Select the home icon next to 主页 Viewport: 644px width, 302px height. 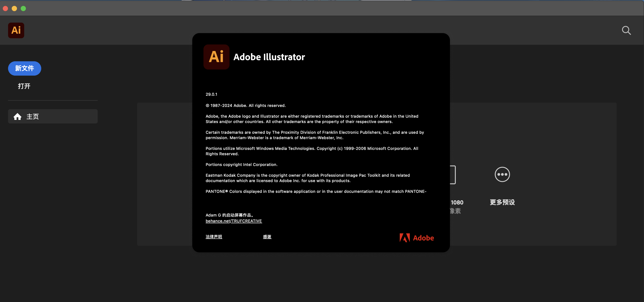pyautogui.click(x=17, y=116)
